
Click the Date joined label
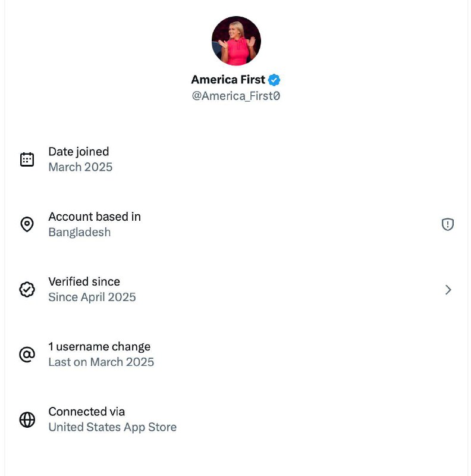click(x=78, y=152)
